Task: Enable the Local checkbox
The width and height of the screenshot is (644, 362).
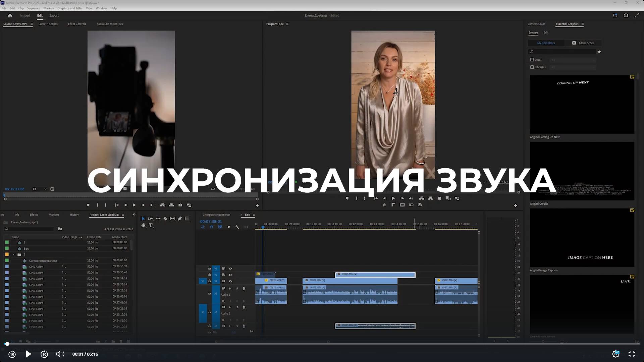Action: click(x=532, y=60)
